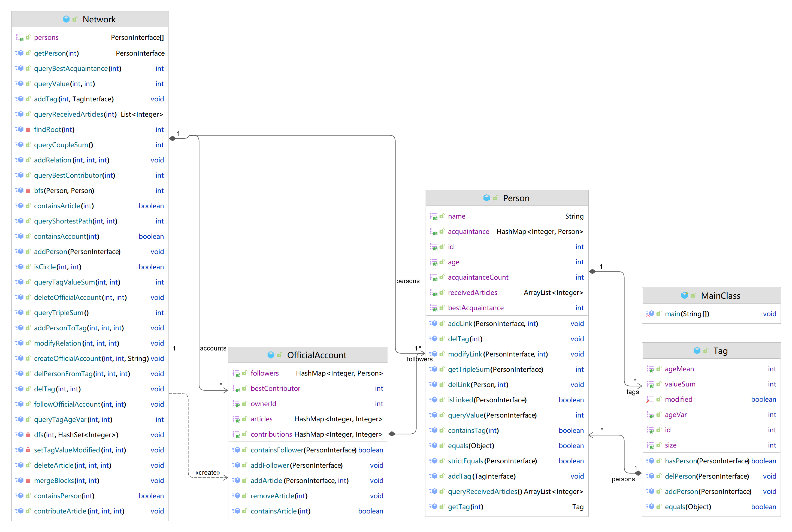The width and height of the screenshot is (792, 532).
Task: Click the MainClass runnable class icon
Action: (684, 295)
